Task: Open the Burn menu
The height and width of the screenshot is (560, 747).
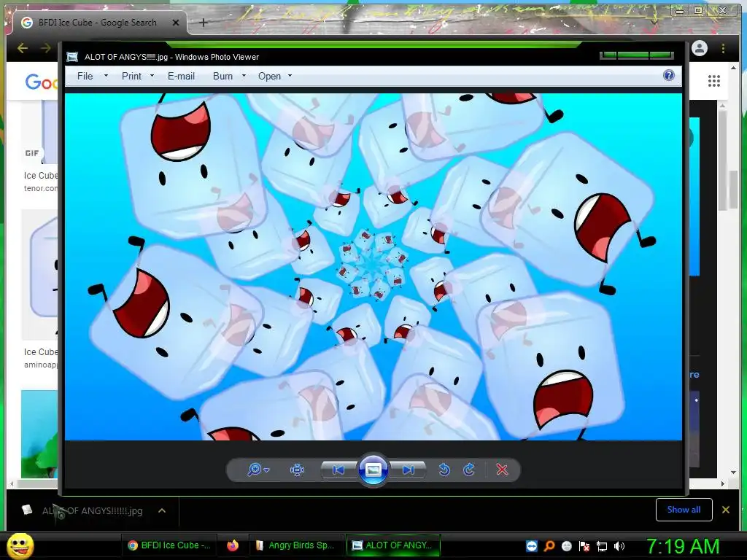Action: [222, 76]
